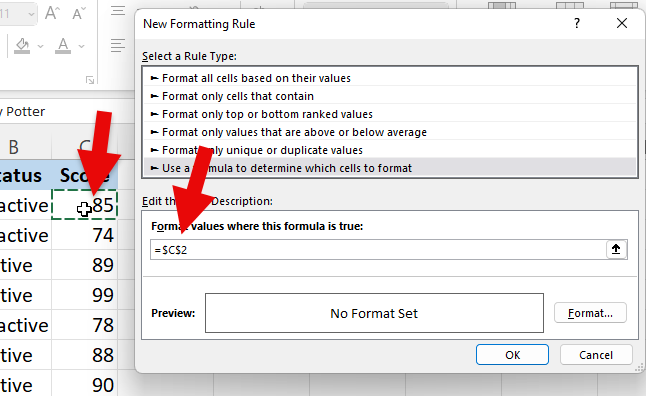
Task: Expand the font color dropdown arrow
Action: tap(82, 46)
